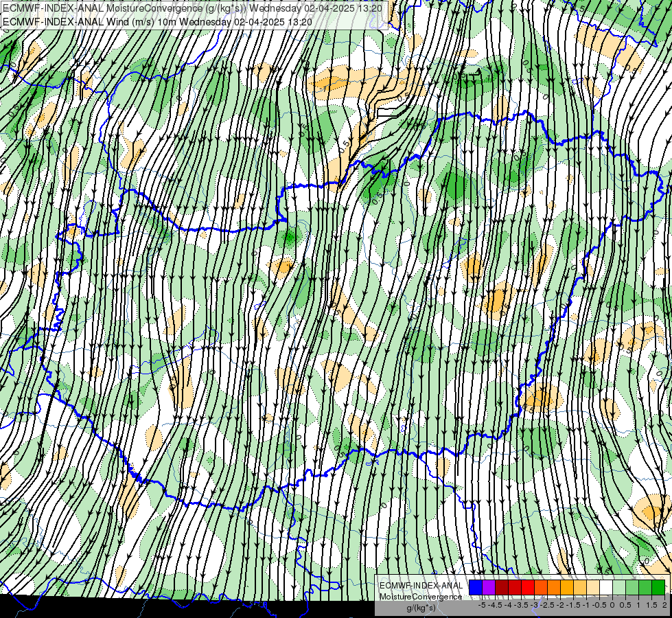Click the darkest green swatch ending at 2
The width and height of the screenshot is (672, 618).
pyautogui.click(x=658, y=587)
